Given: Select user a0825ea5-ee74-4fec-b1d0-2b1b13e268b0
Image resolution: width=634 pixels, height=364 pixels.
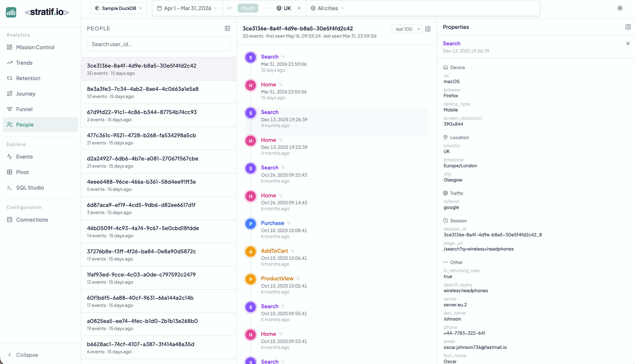Looking at the screenshot, I should tap(158, 325).
